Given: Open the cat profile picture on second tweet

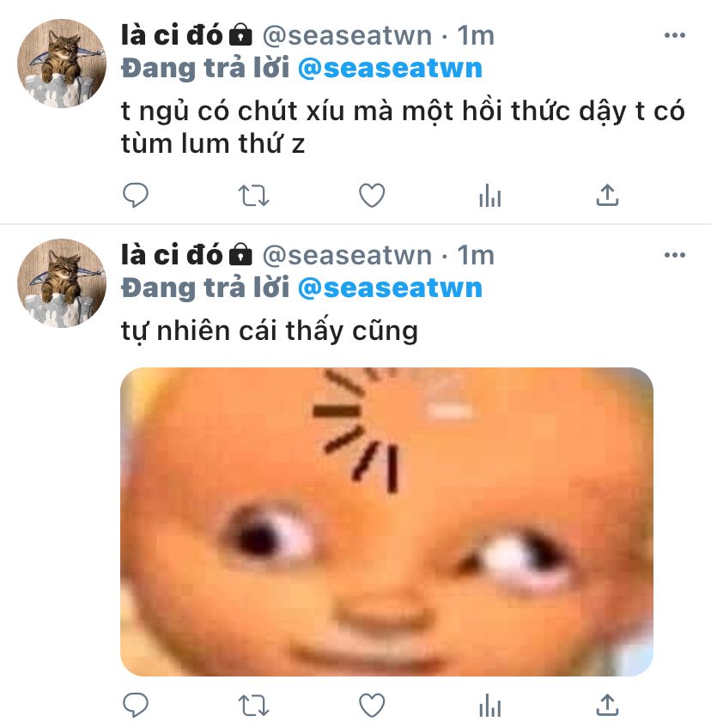Looking at the screenshot, I should (62, 283).
